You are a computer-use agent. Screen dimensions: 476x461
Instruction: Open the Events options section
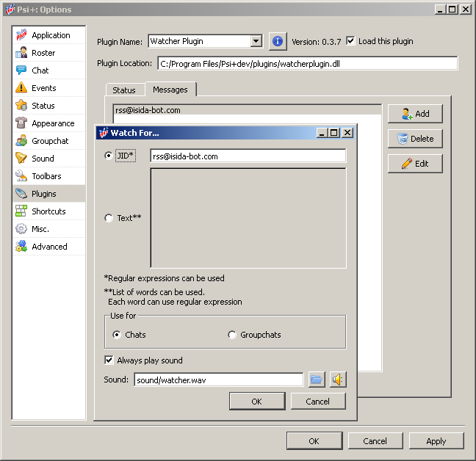tap(43, 88)
